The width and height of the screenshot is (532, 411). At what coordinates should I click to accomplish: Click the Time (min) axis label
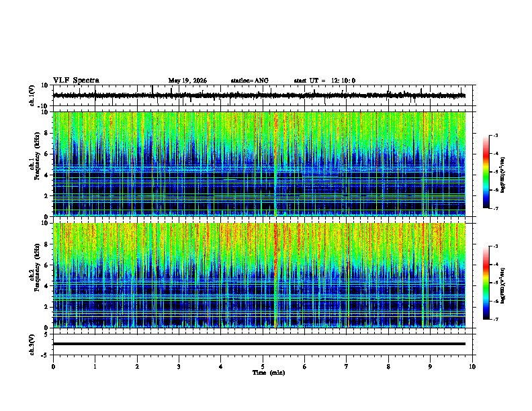(x=269, y=373)
